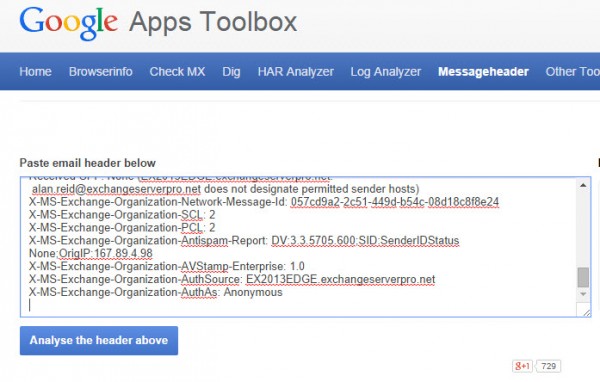600x382 pixels.
Task: Click the textarea scroll up arrow
Action: point(583,185)
